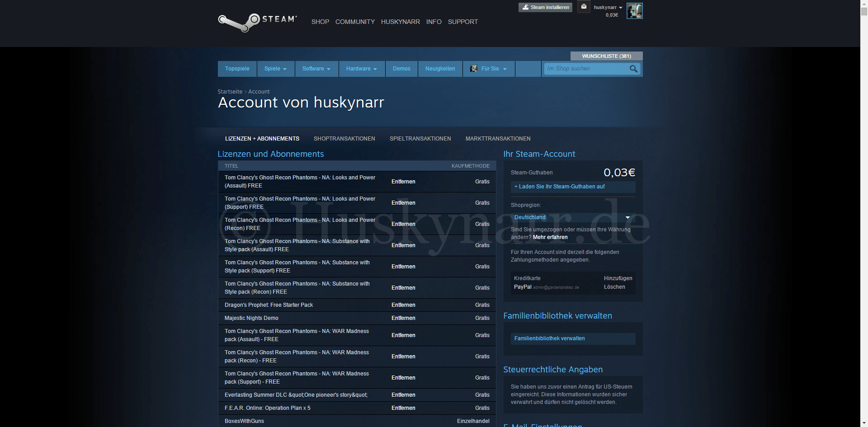
Task: Remove WAR Madness pack (Support) license
Action: (x=403, y=378)
